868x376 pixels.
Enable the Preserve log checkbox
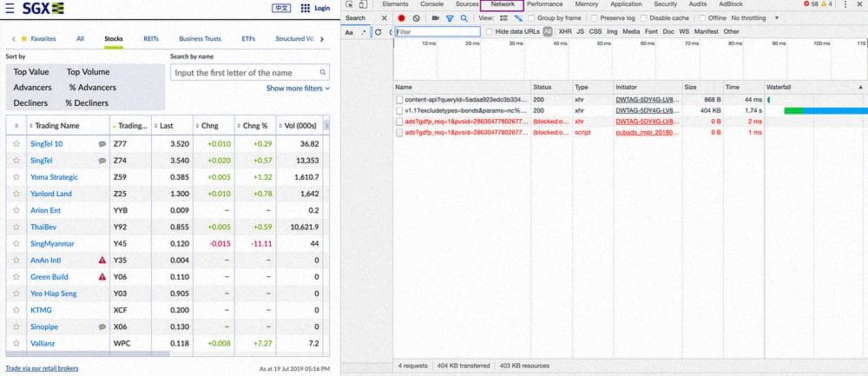point(595,18)
